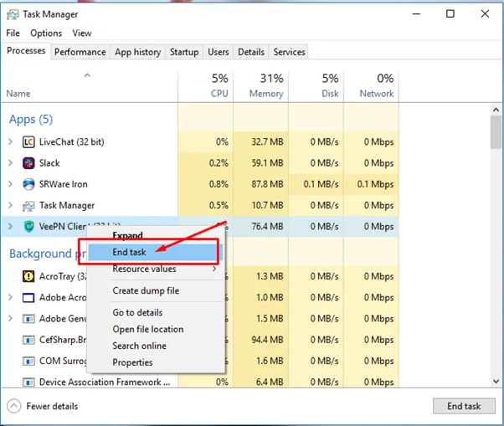Screen dimensions: 504x426
Task: Click the Adobe Genuine process icon
Action: (x=28, y=319)
